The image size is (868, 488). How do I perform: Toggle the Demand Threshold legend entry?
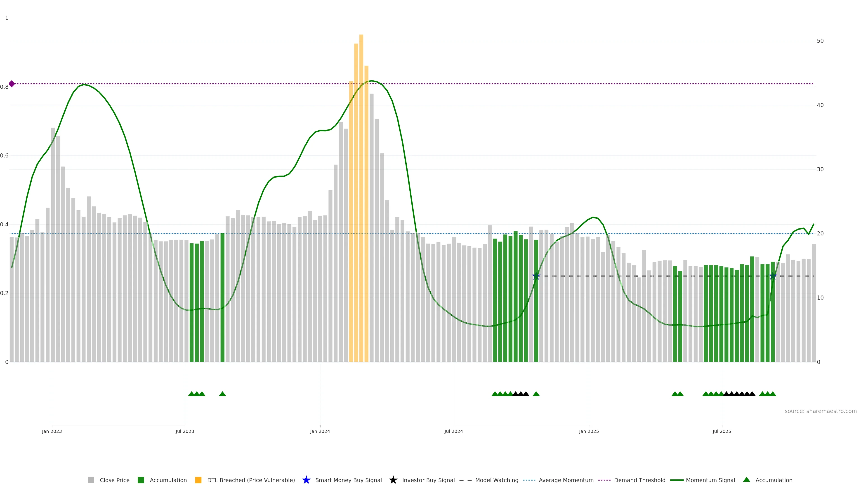604,480
